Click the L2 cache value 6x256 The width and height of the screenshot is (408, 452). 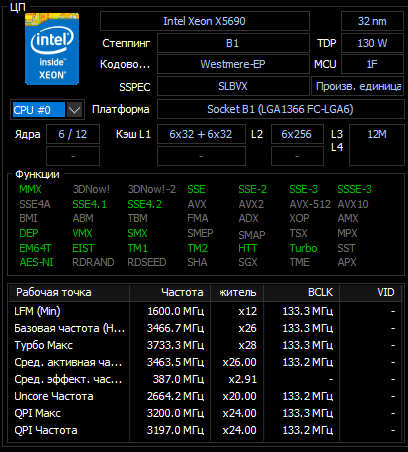coord(297,134)
